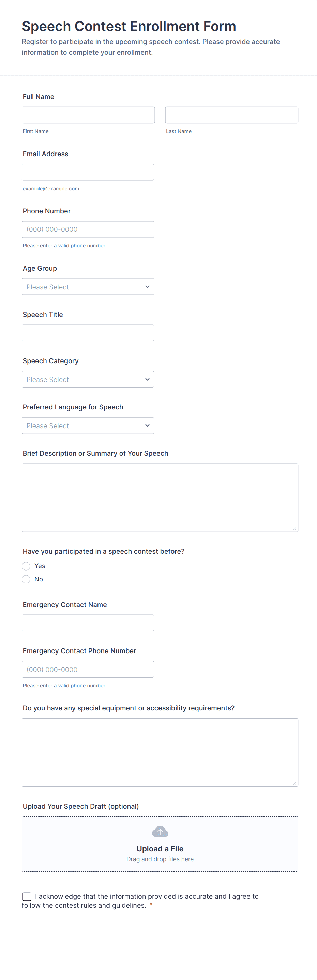Select No for prior contest participation
This screenshot has width=317, height=980.
pyautogui.click(x=26, y=579)
